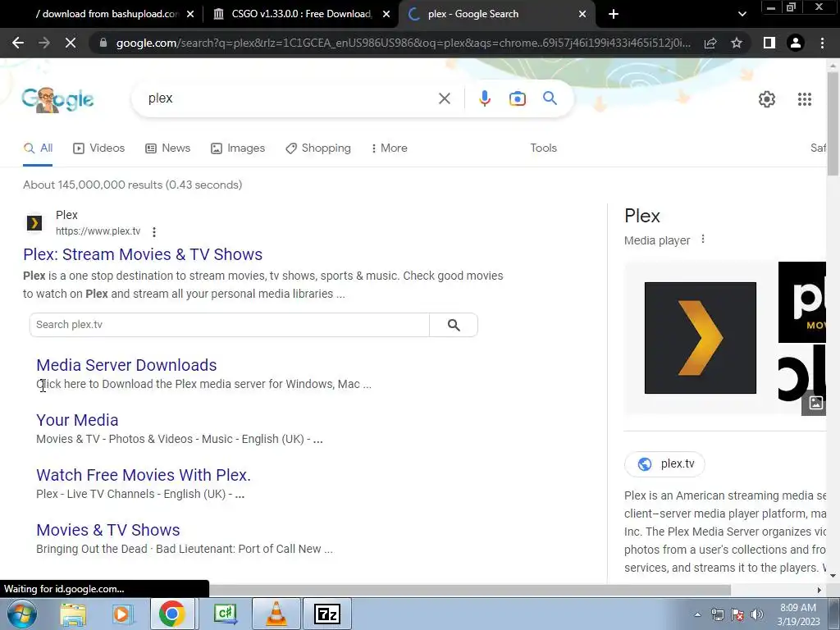This screenshot has width=840, height=630.
Task: Click the vertical page scrollbar
Action: (833, 125)
